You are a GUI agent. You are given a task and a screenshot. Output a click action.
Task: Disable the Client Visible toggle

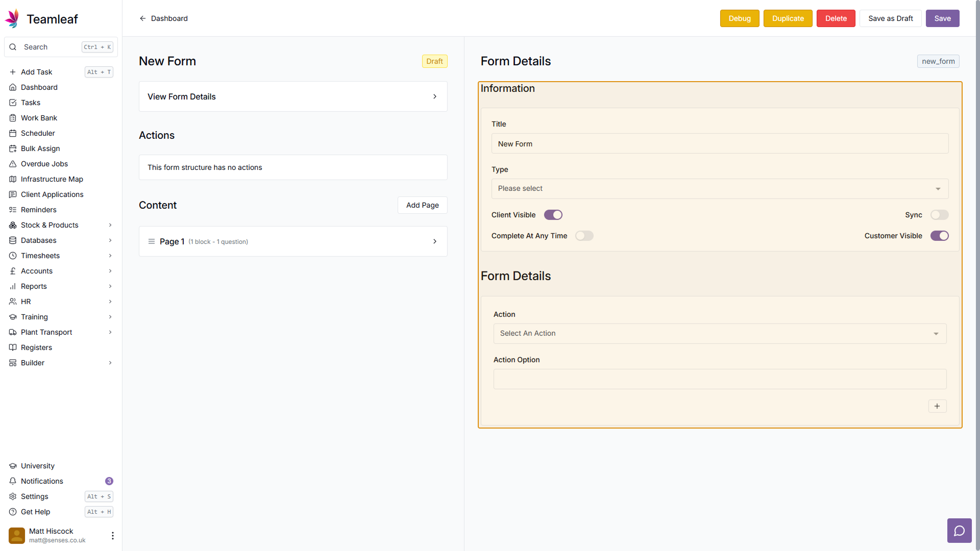click(x=553, y=215)
